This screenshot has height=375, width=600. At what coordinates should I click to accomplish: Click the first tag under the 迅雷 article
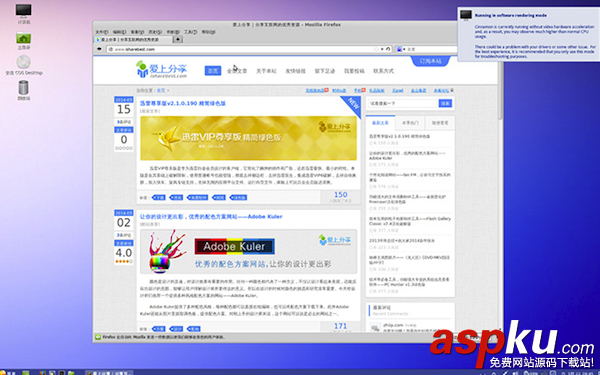coord(158,198)
